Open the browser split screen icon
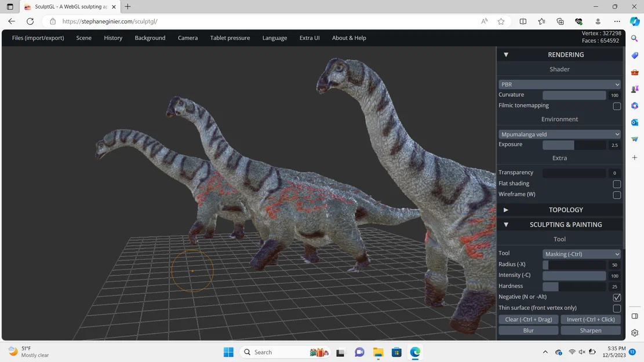Image resolution: width=644 pixels, height=362 pixels. pyautogui.click(x=523, y=21)
